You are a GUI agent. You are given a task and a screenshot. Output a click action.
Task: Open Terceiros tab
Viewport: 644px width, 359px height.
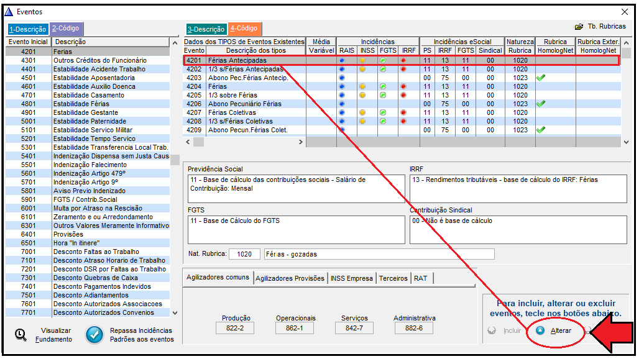(x=393, y=278)
